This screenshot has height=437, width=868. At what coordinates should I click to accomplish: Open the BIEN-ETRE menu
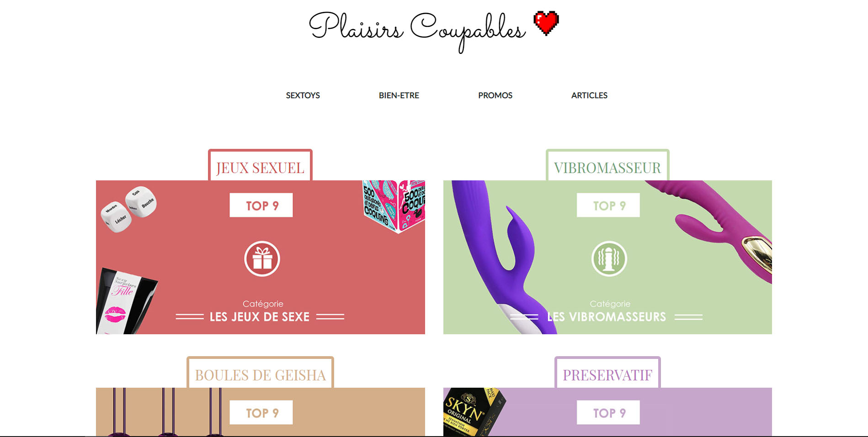(x=399, y=95)
